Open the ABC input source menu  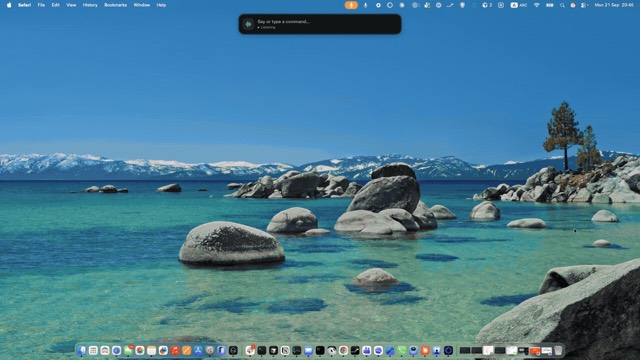(518, 5)
